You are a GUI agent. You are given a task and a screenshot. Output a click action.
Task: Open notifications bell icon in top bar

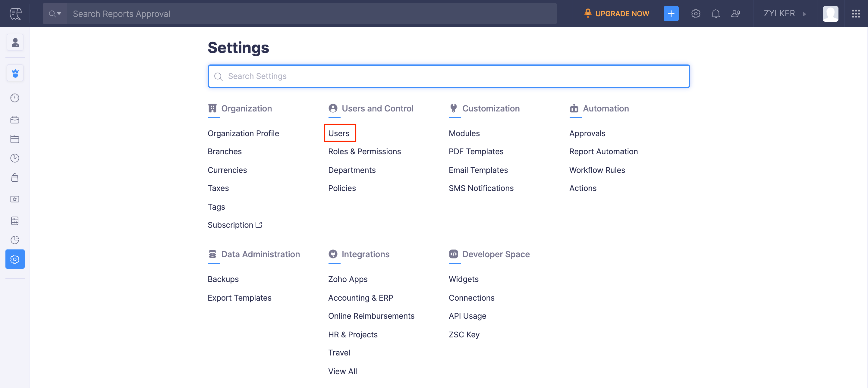pos(715,14)
